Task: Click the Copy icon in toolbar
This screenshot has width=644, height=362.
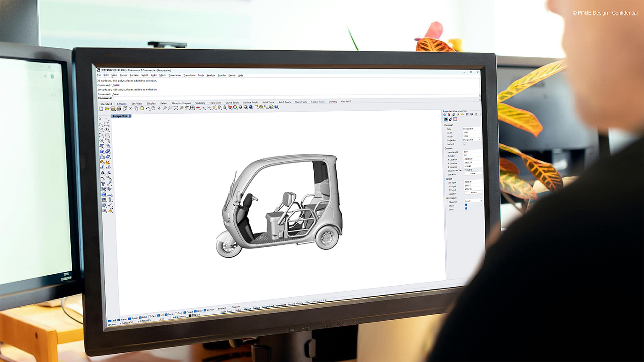Action: (x=136, y=108)
